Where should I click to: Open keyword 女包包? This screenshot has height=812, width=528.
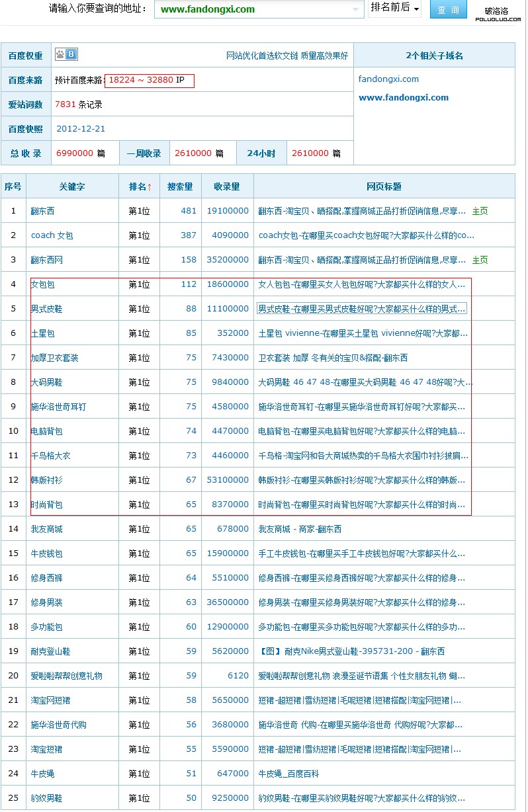(x=42, y=284)
